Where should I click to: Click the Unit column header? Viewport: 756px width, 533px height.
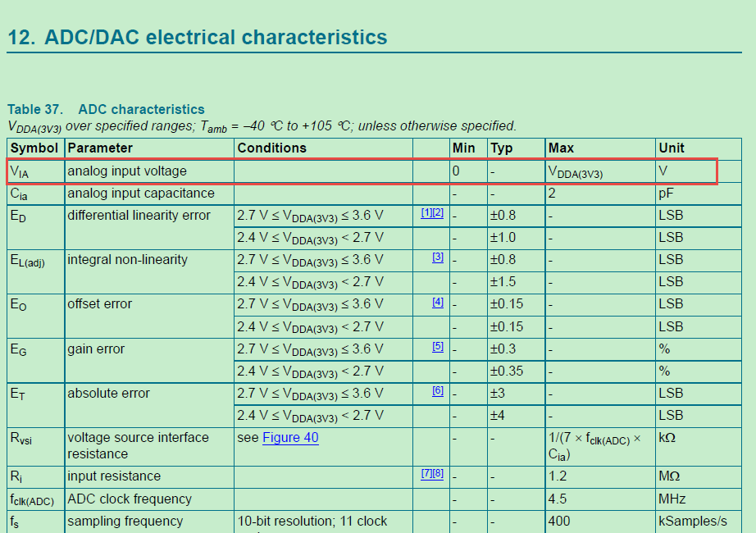[672, 148]
